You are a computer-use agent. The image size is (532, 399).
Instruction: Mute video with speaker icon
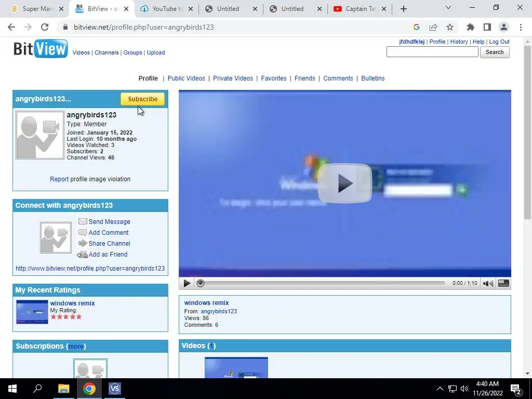(x=488, y=283)
